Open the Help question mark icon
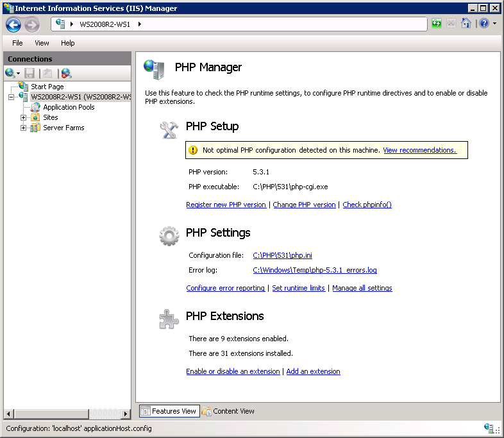The height and width of the screenshot is (438, 504). 483,24
